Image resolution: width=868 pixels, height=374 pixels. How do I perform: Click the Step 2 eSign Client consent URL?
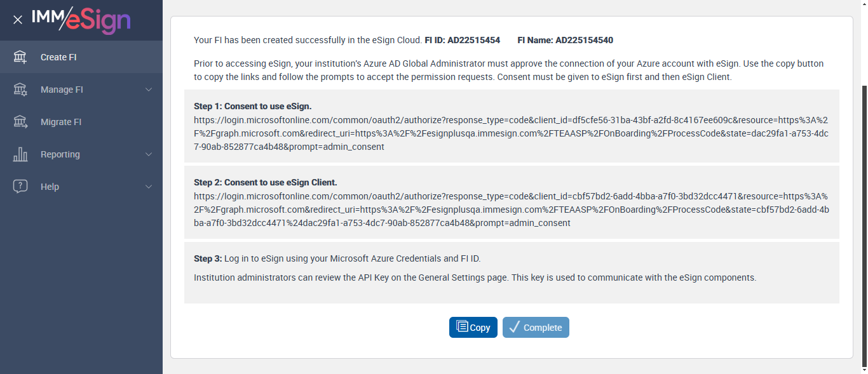[511, 210]
